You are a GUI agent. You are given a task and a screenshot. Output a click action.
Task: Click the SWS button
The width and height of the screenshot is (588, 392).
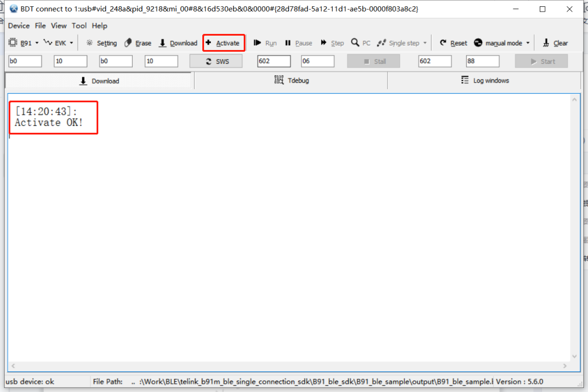click(216, 62)
